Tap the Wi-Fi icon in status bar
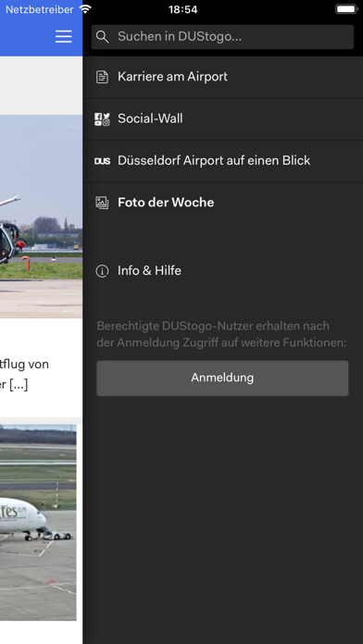This screenshot has height=644, width=363. 85,9
